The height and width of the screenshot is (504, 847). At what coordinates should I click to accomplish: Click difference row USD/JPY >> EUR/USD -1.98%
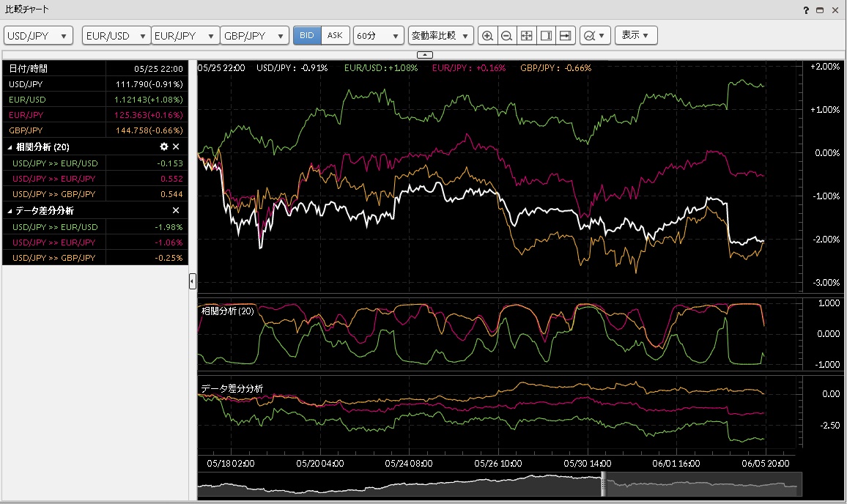pos(95,227)
